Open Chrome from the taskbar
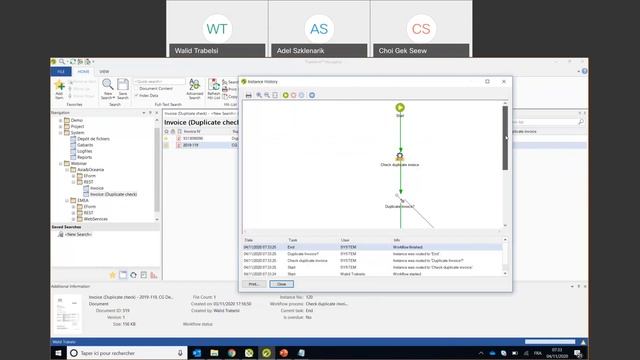Screen dimensions: 640x360 click(232, 353)
